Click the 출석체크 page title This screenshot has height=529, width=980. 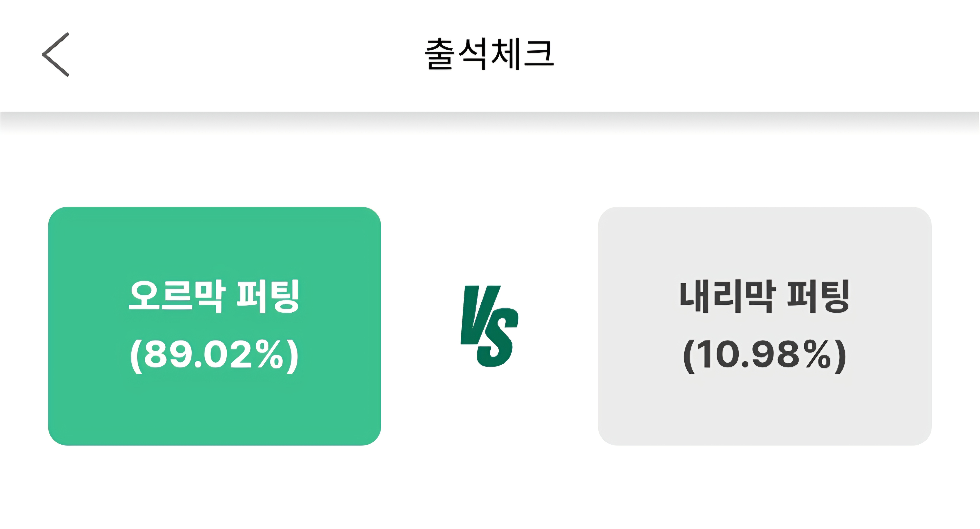489,55
